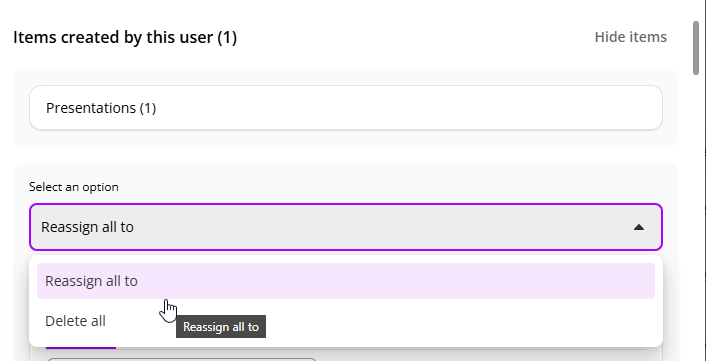Click the Items created by this user heading
This screenshot has width=706, height=361.
(x=125, y=37)
